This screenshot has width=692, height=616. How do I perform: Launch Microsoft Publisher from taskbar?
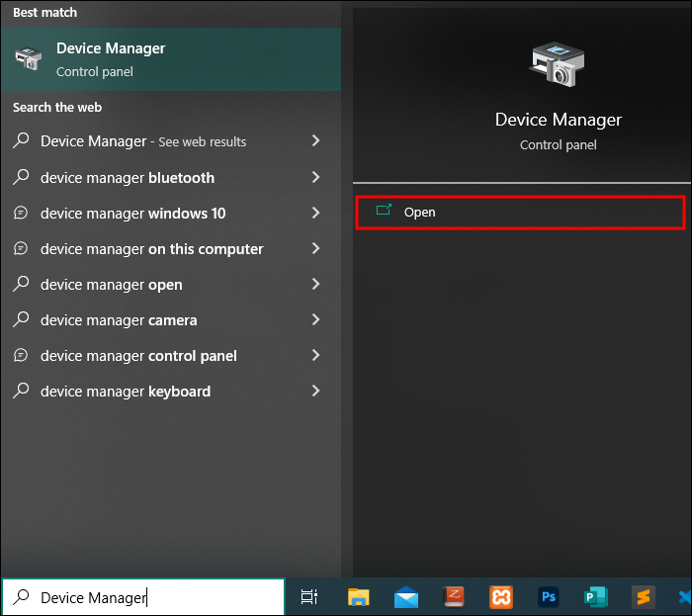(x=596, y=597)
